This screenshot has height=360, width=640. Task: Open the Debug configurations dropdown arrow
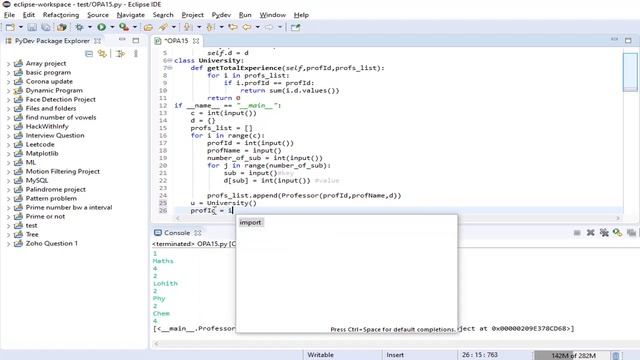[x=90, y=27]
